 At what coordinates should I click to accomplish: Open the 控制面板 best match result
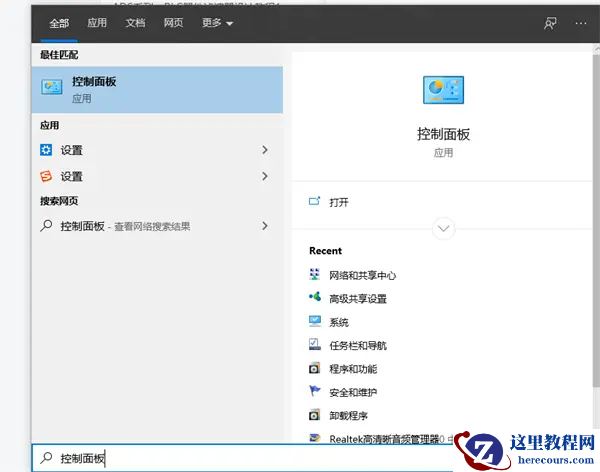[157, 90]
